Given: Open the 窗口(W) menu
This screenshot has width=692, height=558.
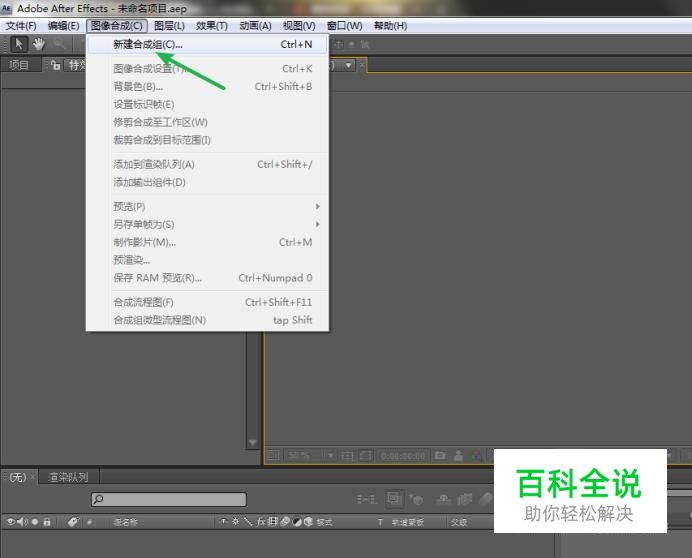Looking at the screenshot, I should (345, 26).
